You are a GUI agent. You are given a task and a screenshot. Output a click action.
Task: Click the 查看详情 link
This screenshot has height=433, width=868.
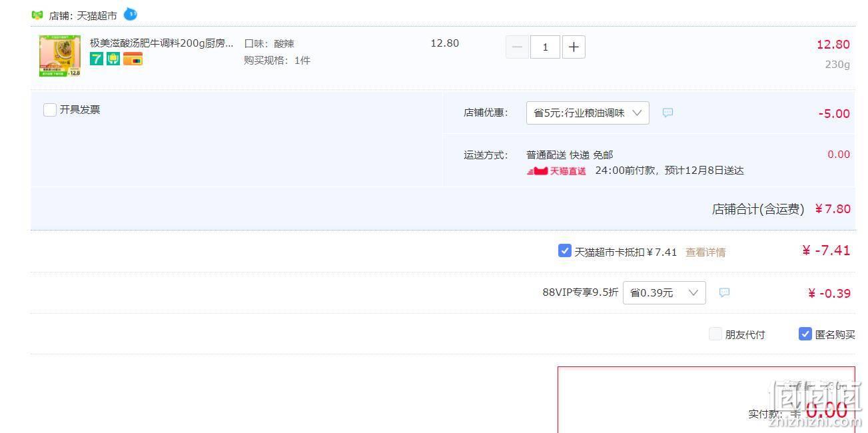pyautogui.click(x=705, y=252)
